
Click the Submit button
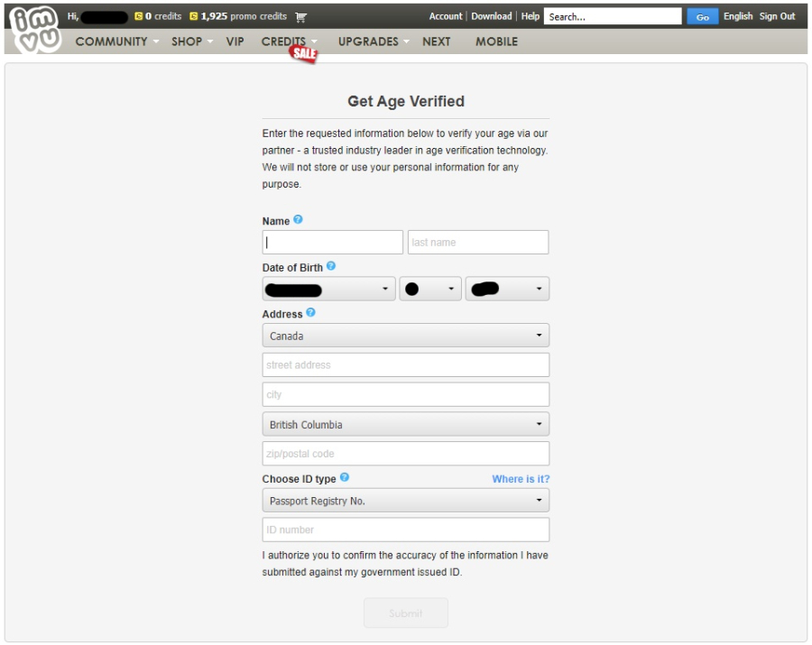406,613
